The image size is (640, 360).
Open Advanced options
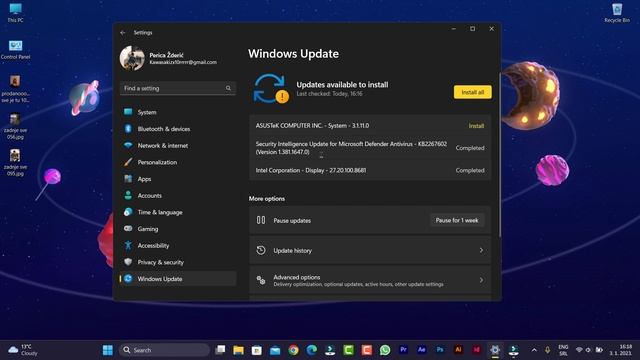(x=370, y=280)
